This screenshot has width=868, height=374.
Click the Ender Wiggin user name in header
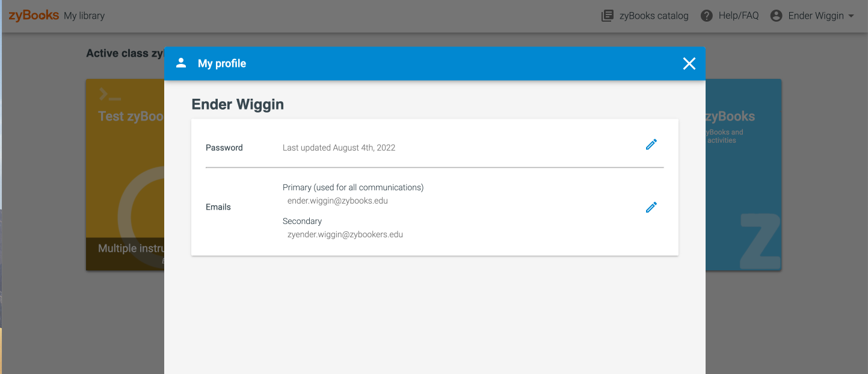pyautogui.click(x=816, y=16)
